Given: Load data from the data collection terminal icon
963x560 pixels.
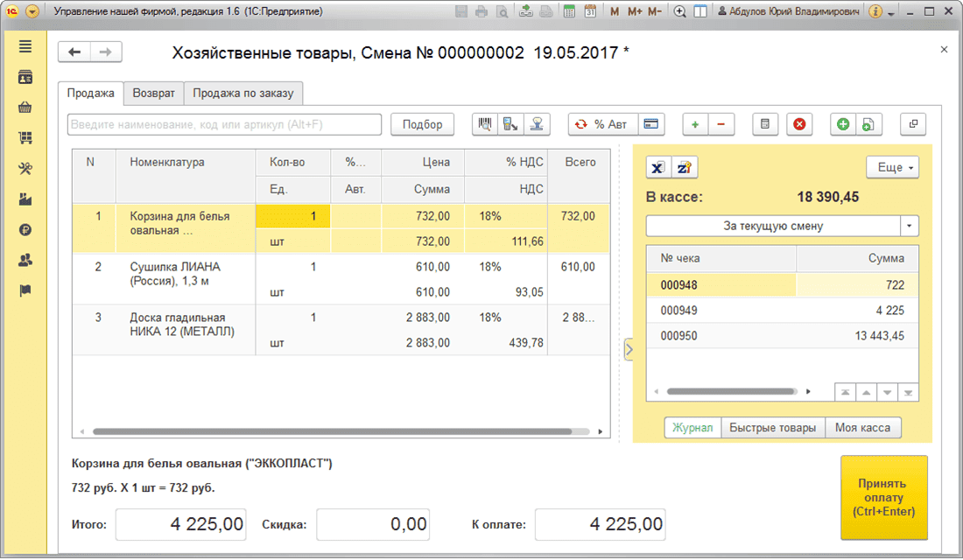Looking at the screenshot, I should click(x=510, y=124).
